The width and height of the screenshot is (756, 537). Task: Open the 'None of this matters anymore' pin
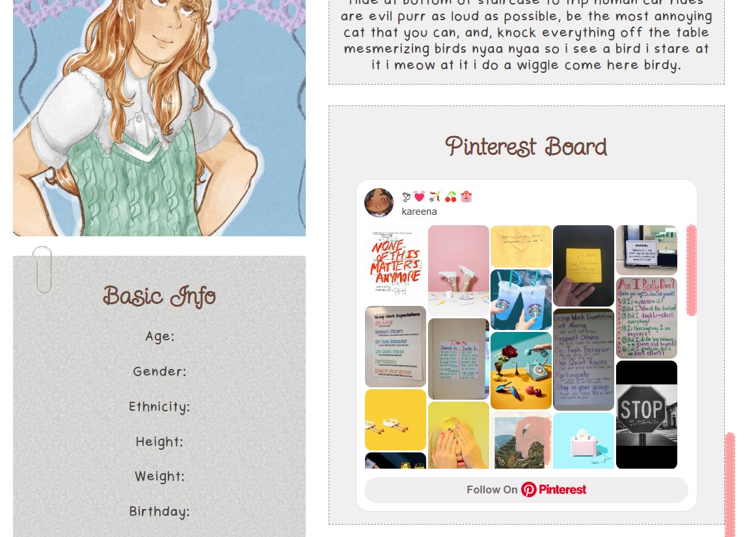(x=396, y=264)
